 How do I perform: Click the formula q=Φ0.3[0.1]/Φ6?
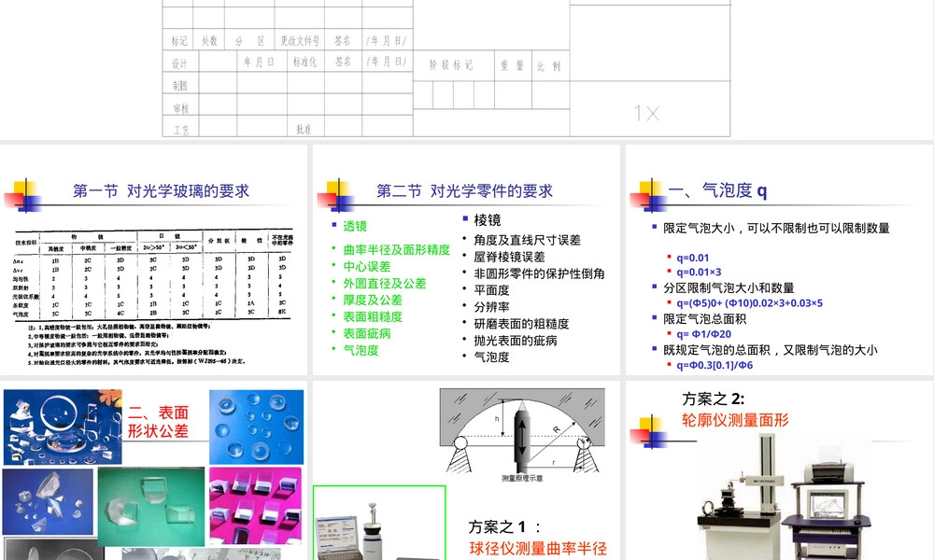click(x=715, y=365)
